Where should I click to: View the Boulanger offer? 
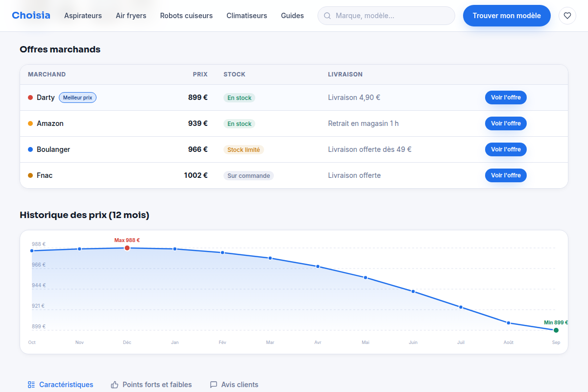click(x=506, y=149)
